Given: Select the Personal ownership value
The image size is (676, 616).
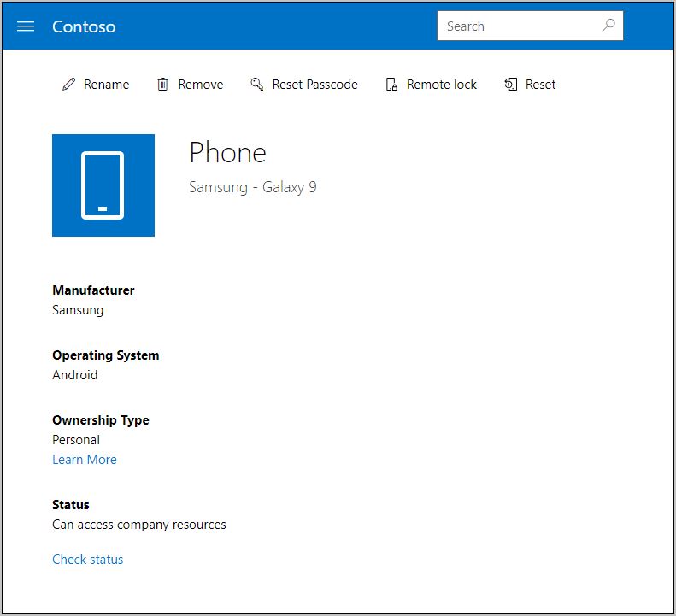Looking at the screenshot, I should (76, 440).
